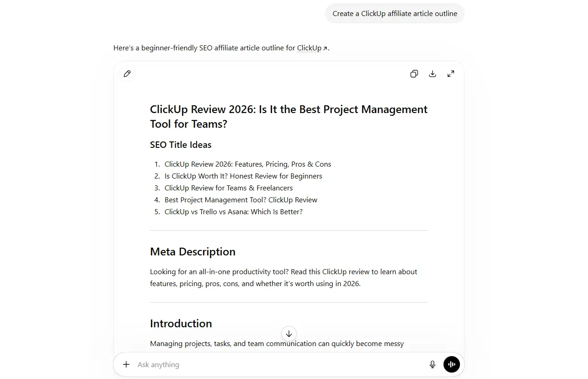Download the outline with the download icon
Image resolution: width=588 pixels, height=379 pixels.
point(433,74)
